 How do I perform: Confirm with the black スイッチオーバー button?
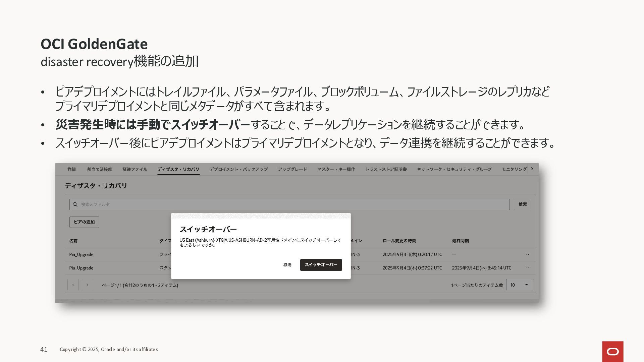321,265
